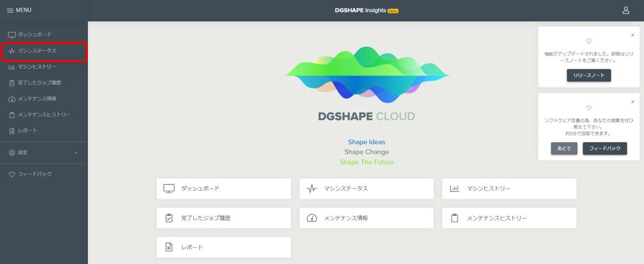Open the user account profile icon
The width and height of the screenshot is (644, 264).
pos(626,10)
